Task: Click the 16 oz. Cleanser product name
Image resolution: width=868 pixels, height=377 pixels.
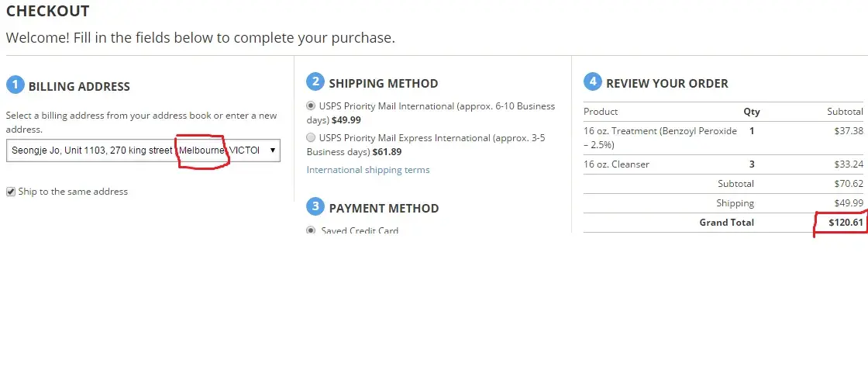Action: (x=616, y=164)
